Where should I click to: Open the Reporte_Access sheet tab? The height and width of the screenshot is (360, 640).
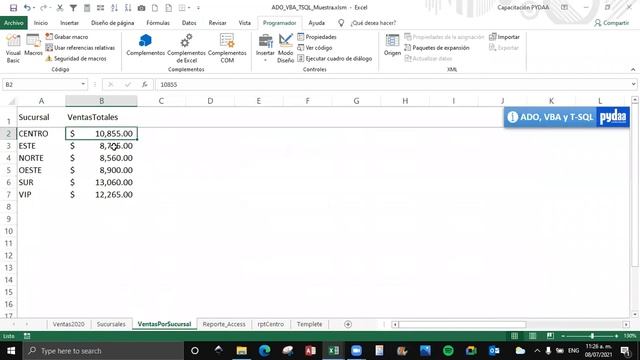pyautogui.click(x=224, y=324)
